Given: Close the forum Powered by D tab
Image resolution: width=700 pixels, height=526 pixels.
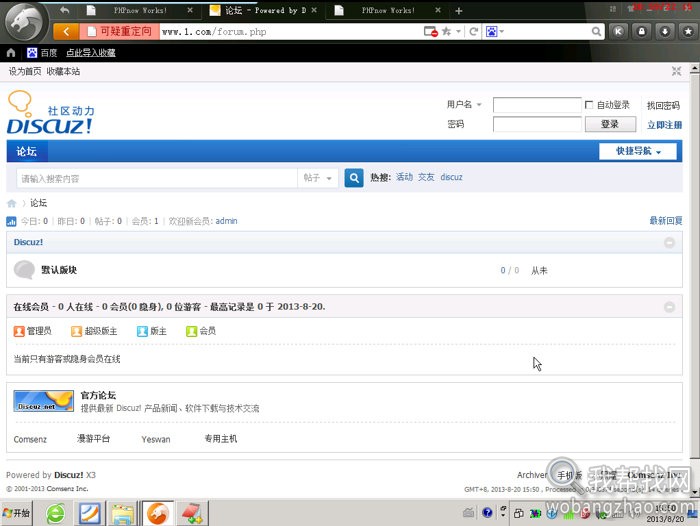Looking at the screenshot, I should [x=314, y=10].
